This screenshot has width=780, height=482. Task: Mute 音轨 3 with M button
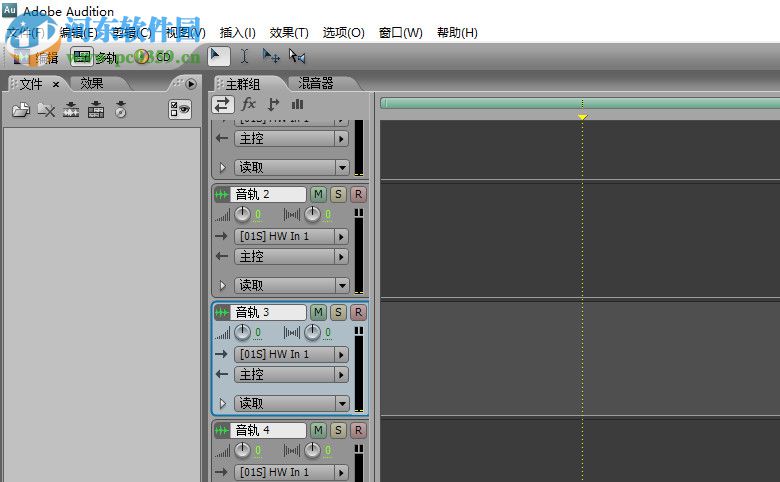[x=318, y=312]
